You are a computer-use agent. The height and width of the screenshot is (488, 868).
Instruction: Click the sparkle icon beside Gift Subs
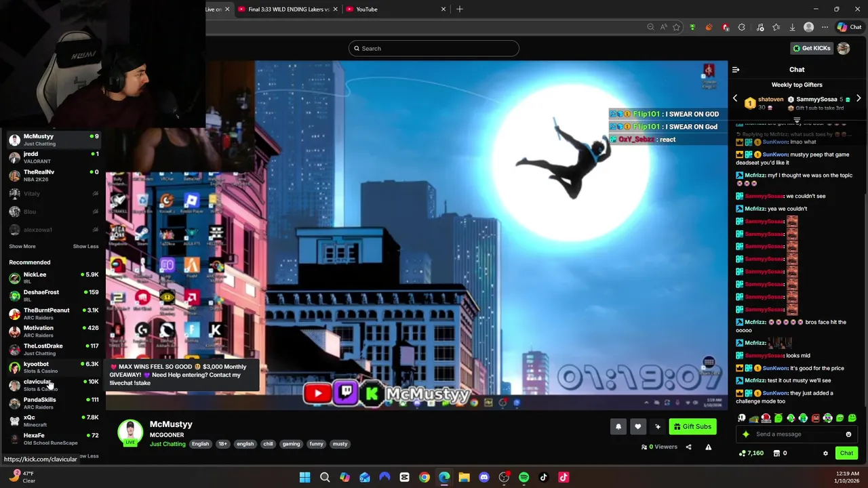click(657, 426)
